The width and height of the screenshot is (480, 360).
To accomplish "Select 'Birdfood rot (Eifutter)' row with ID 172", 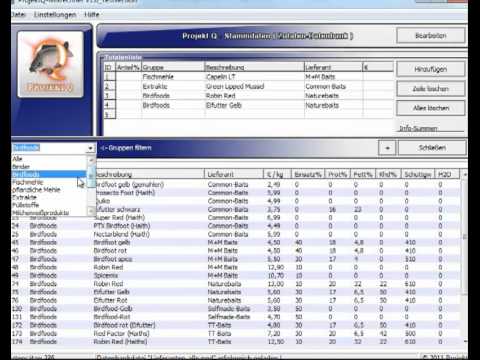I will [235, 325].
